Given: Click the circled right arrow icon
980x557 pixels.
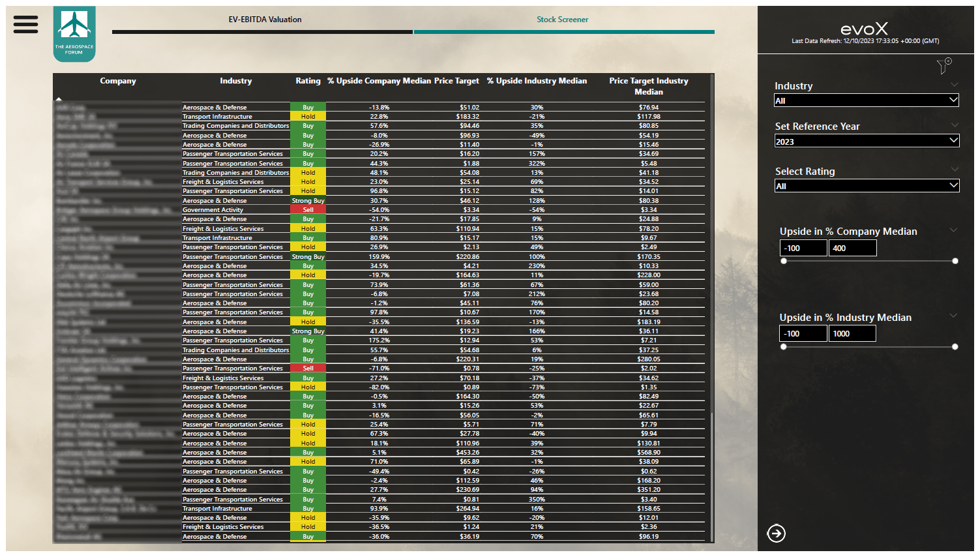Looking at the screenshot, I should pos(776,534).
